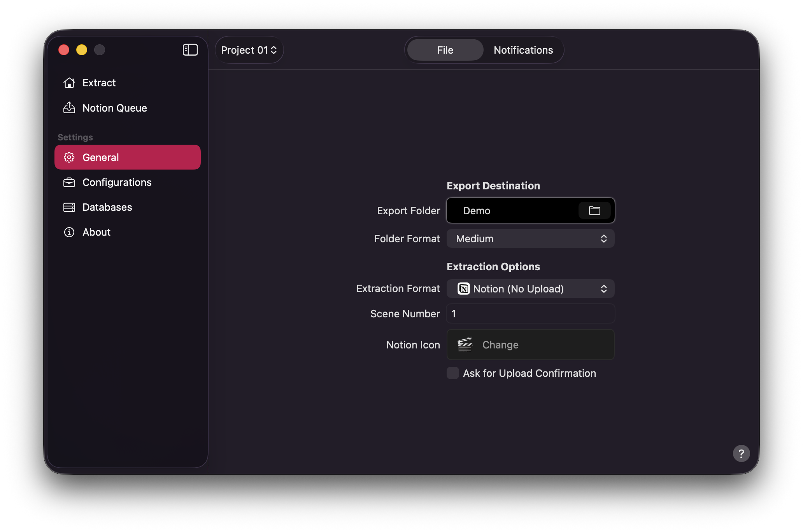This screenshot has width=803, height=532.
Task: Switch to the Notifications tab
Action: (x=523, y=50)
